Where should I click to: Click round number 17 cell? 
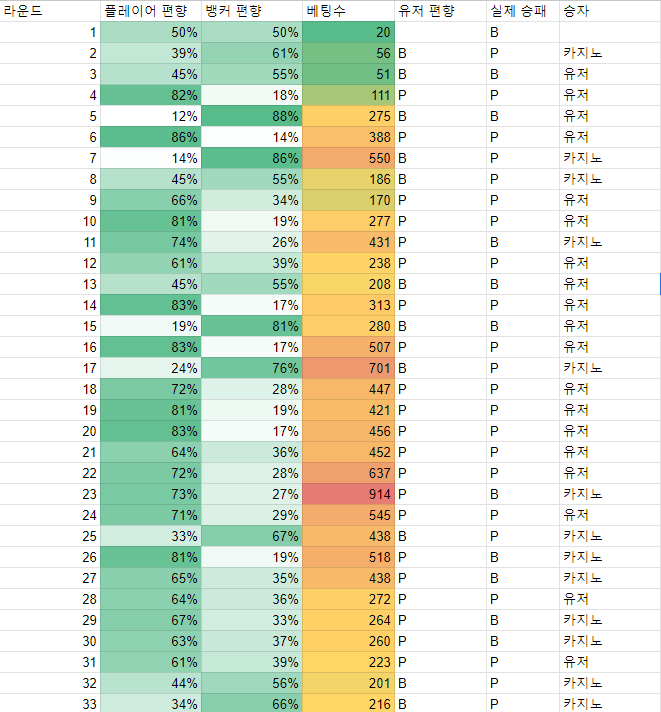[50, 368]
